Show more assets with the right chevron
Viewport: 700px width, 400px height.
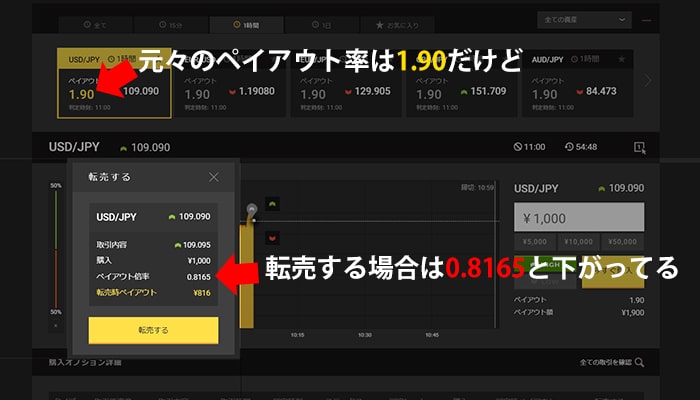click(x=647, y=80)
